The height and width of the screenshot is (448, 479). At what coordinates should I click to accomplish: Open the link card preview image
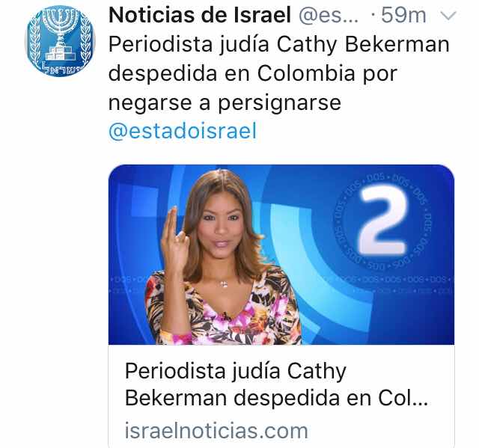pos(281,254)
